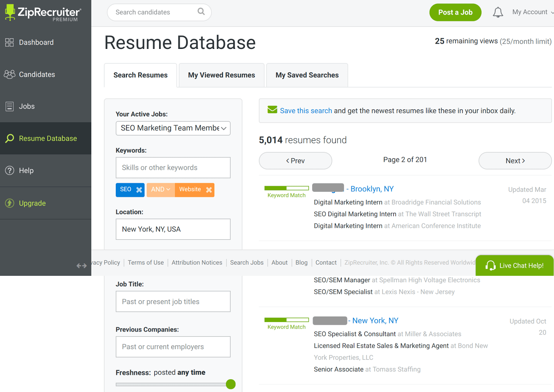Click the Save this search link

(306, 111)
